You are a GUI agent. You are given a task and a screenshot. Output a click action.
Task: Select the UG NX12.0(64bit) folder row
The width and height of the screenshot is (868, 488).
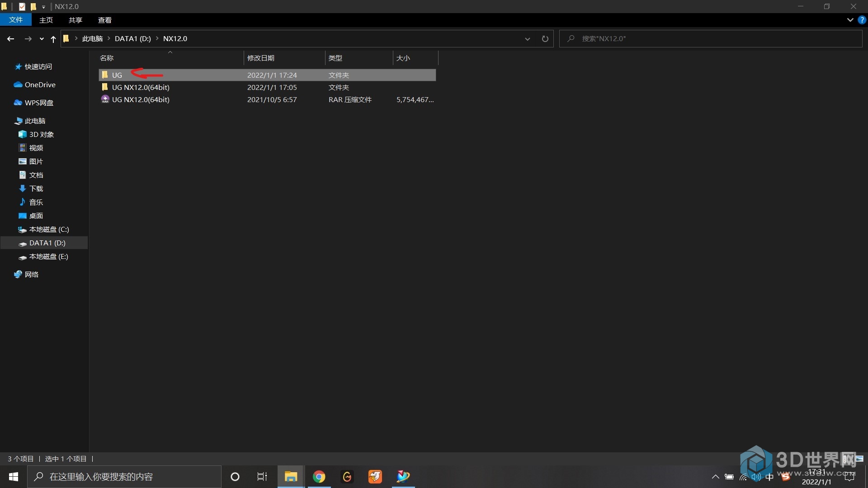tap(267, 87)
